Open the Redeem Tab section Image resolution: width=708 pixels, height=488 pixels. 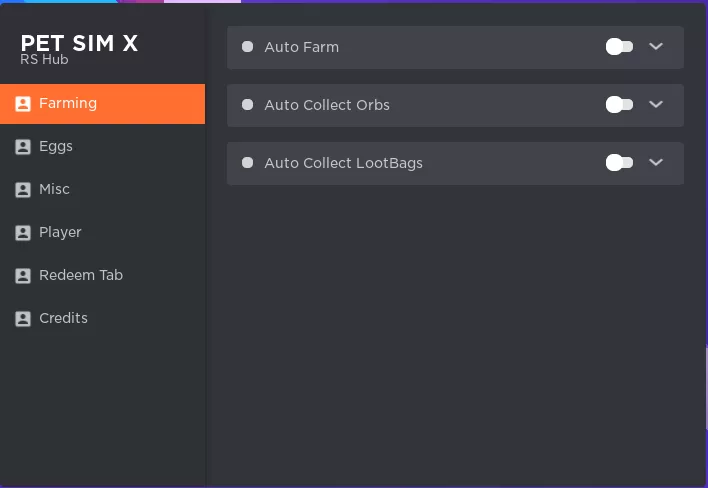(102, 275)
